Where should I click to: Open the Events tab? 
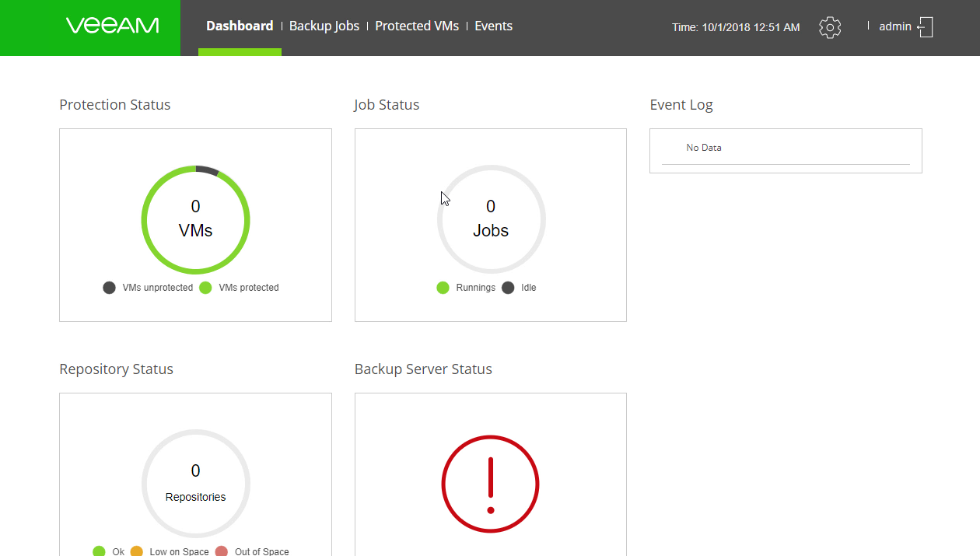pyautogui.click(x=493, y=26)
